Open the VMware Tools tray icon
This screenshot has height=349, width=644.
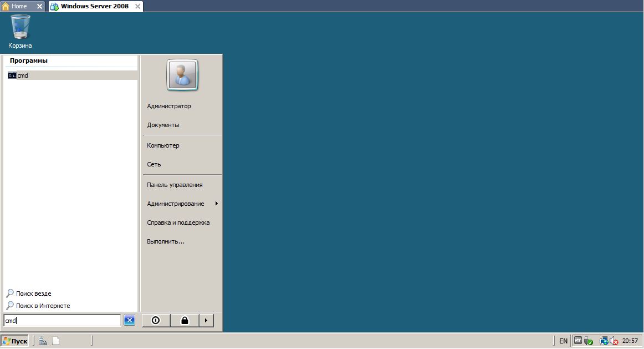pyautogui.click(x=578, y=340)
